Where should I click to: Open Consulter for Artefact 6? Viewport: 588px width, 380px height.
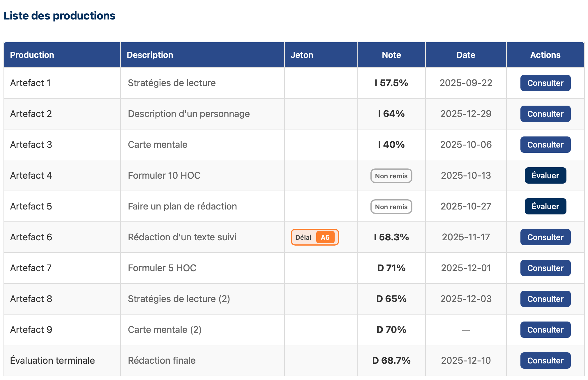(x=545, y=237)
